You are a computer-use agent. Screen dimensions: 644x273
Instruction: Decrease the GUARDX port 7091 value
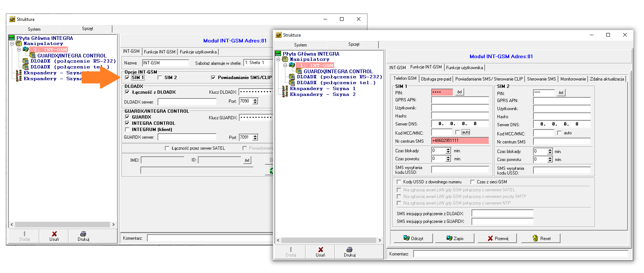[255, 139]
